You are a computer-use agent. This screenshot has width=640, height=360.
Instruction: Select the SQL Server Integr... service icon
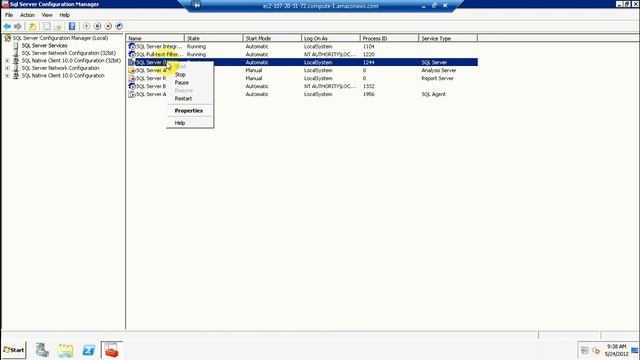[132, 46]
